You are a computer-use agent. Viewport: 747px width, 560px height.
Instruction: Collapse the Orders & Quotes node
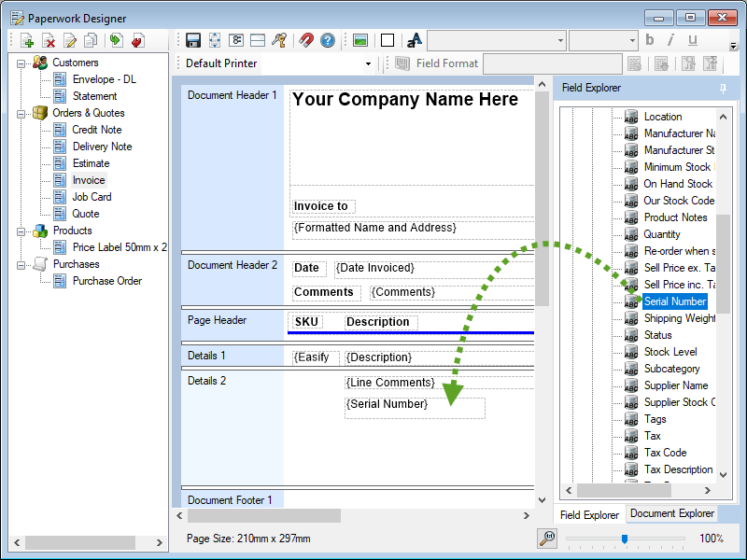tap(21, 113)
